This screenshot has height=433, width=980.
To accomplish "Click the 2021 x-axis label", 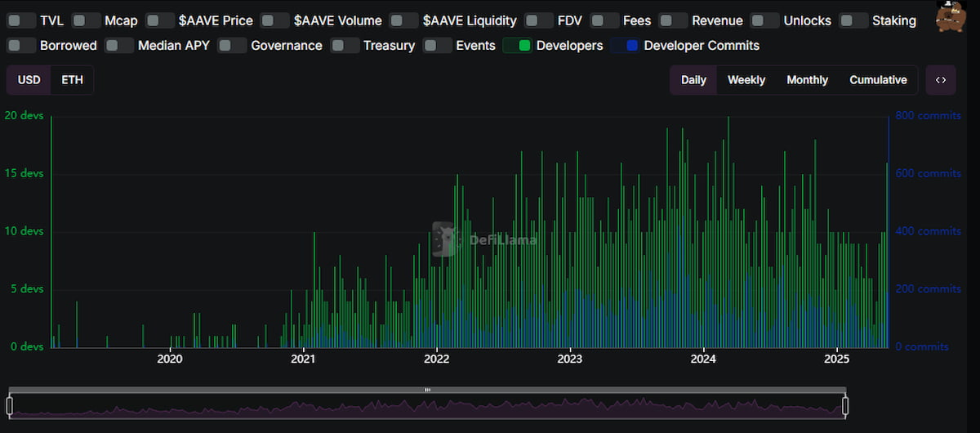I will tap(303, 358).
